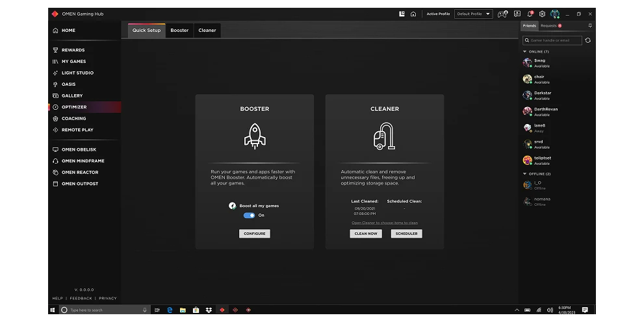This screenshot has width=644, height=322.
Task: Open settings gear in the top bar
Action: click(x=542, y=14)
